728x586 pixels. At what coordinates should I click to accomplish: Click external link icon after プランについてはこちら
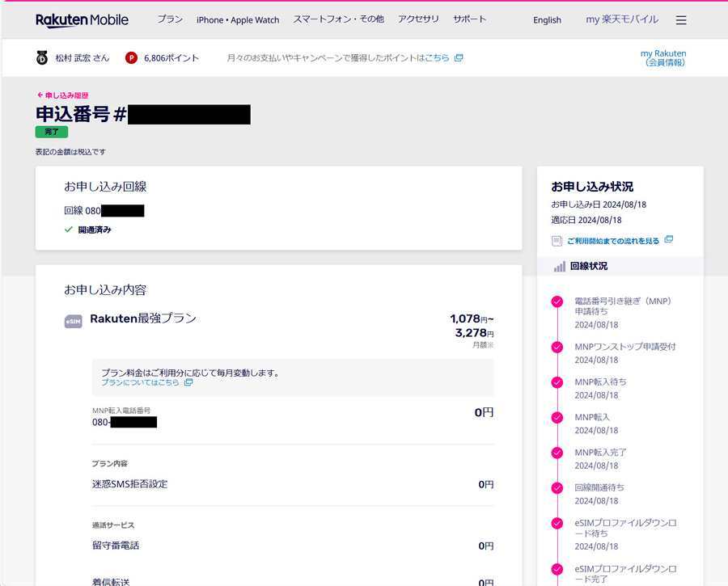click(188, 382)
